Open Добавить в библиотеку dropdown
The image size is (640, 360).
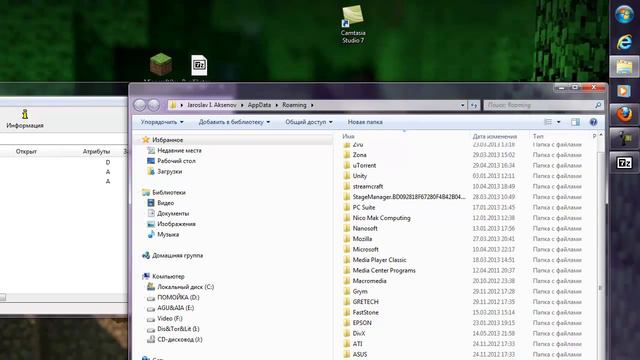pyautogui.click(x=234, y=122)
